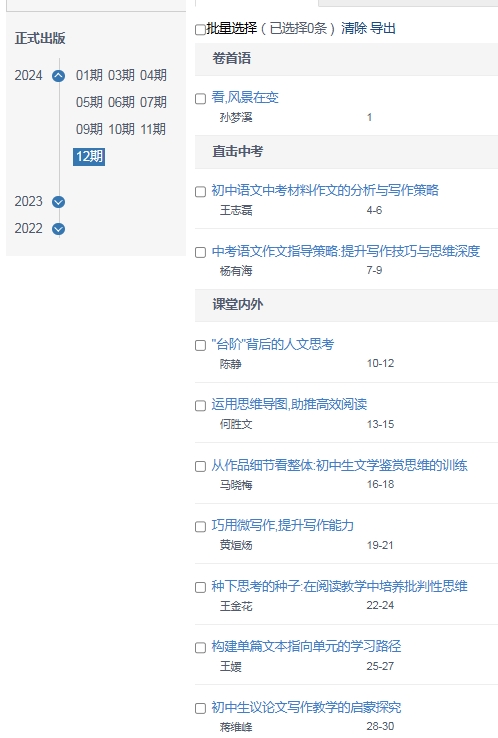Select checkbox beside "台阶"背后的人文思考
This screenshot has width=498, height=738.
tap(201, 345)
